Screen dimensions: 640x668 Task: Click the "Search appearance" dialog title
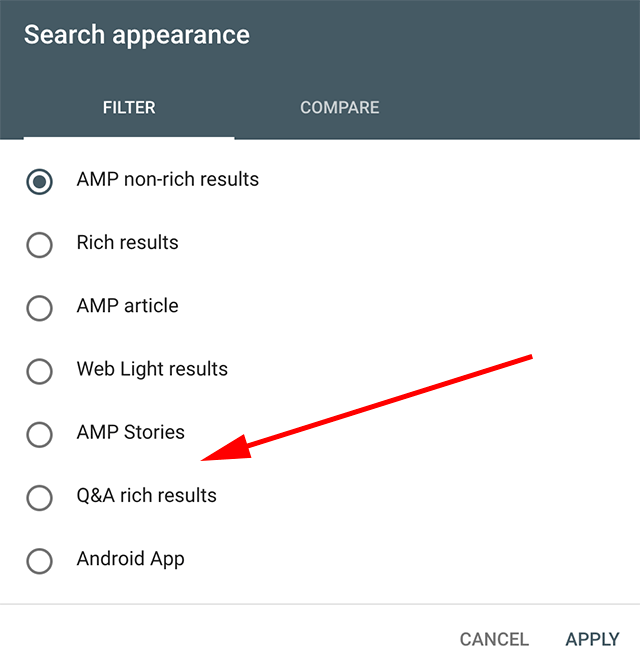pyautogui.click(x=137, y=36)
